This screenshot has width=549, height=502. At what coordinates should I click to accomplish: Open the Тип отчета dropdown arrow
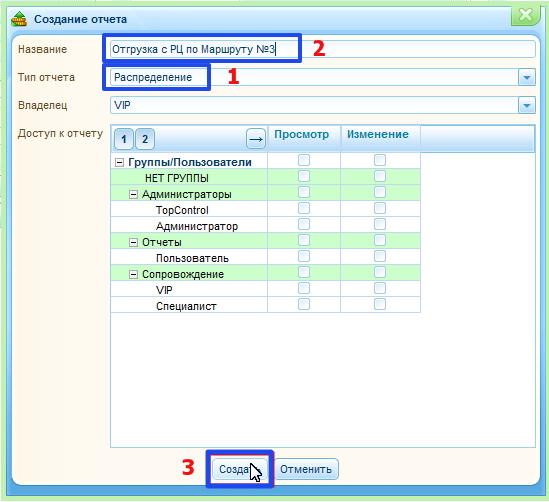pos(527,77)
